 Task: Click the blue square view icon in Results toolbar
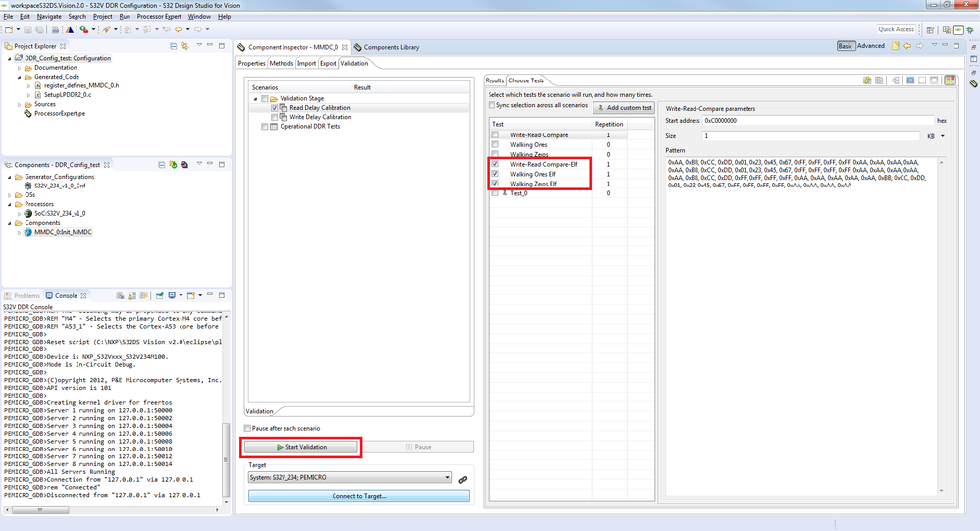[x=910, y=80]
